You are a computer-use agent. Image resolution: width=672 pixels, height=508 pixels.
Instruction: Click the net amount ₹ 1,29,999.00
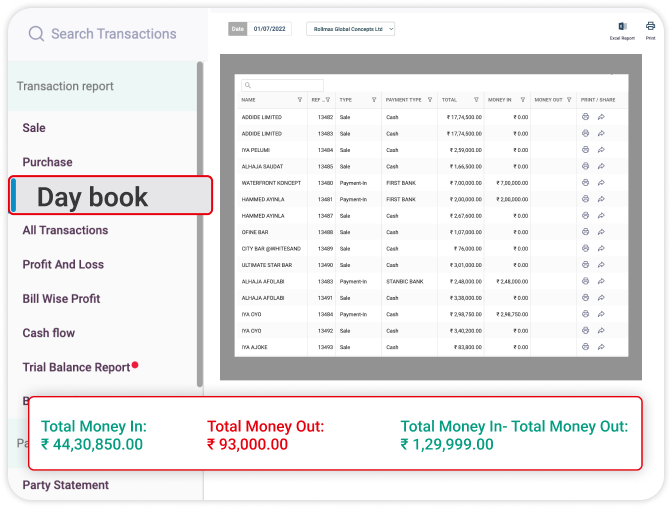coord(447,444)
